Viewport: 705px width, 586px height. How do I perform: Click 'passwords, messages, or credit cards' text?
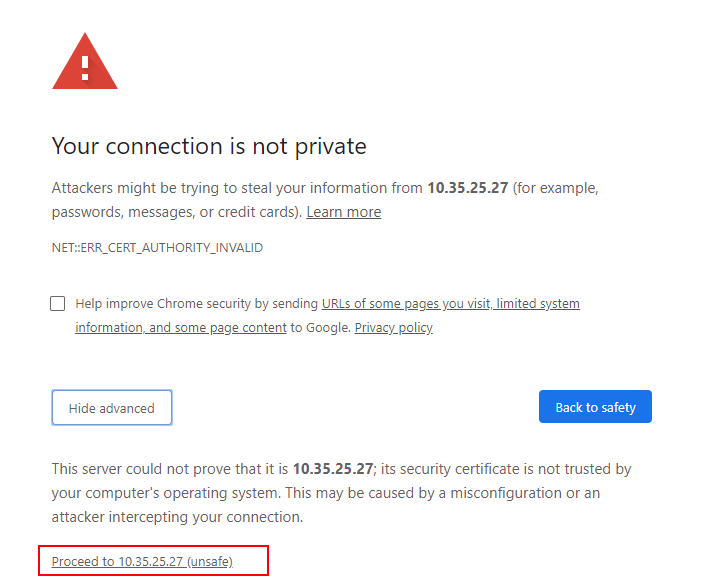click(177, 212)
